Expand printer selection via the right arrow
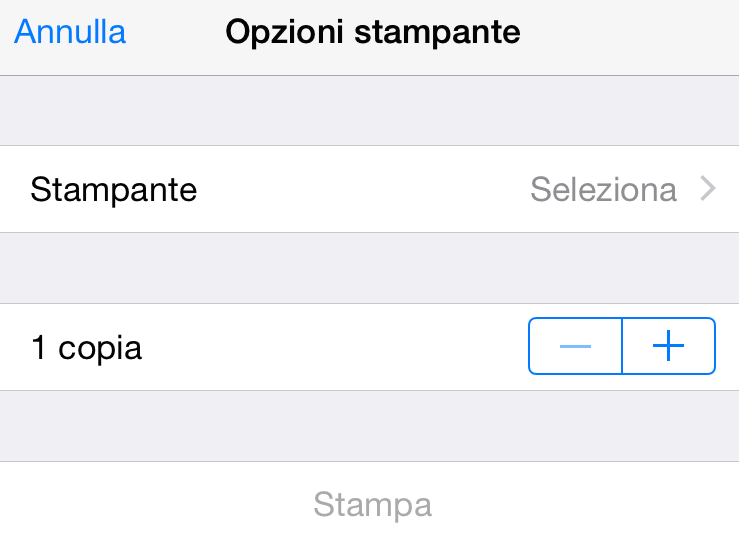The image size is (739, 534). click(708, 189)
